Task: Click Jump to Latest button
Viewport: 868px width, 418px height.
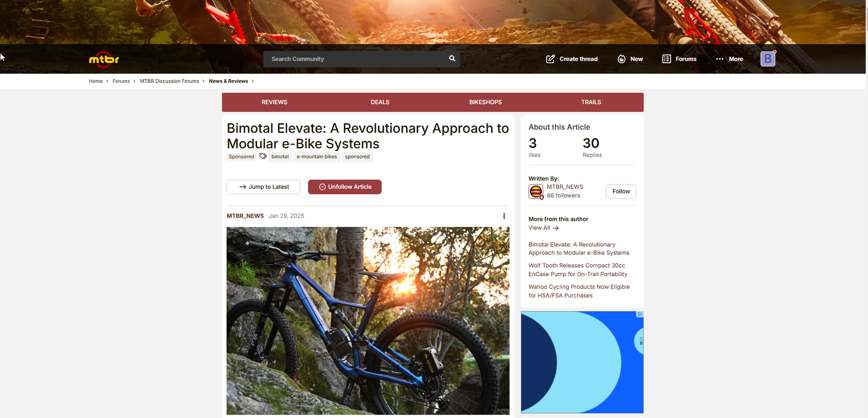Action: (x=263, y=187)
